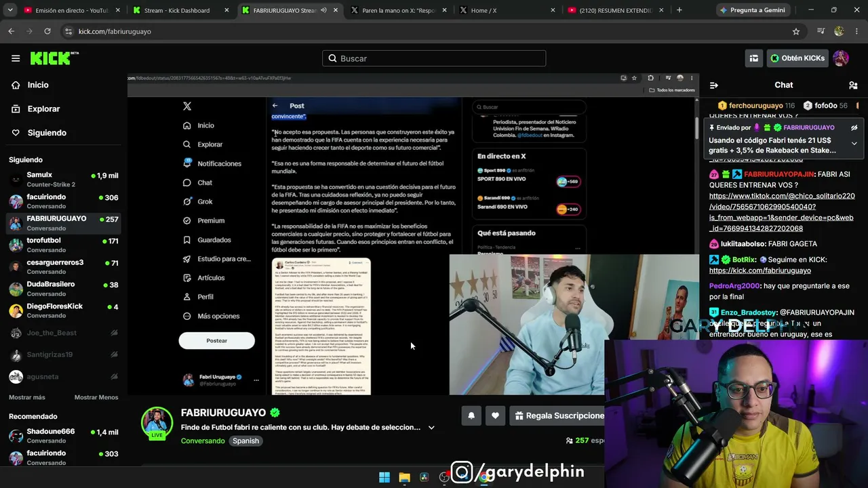Viewport: 868px width, 488px height.
Task: Click the Regala Suscripciones button
Action: point(559,415)
